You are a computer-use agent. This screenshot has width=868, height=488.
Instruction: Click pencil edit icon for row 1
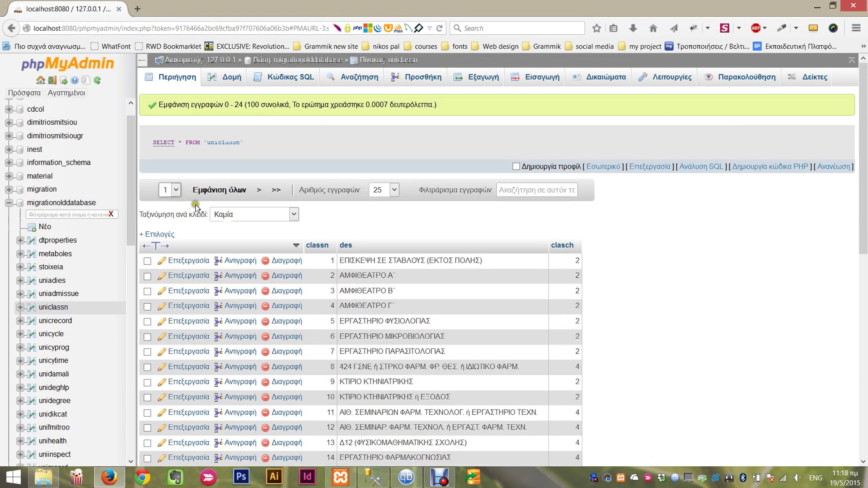(162, 261)
